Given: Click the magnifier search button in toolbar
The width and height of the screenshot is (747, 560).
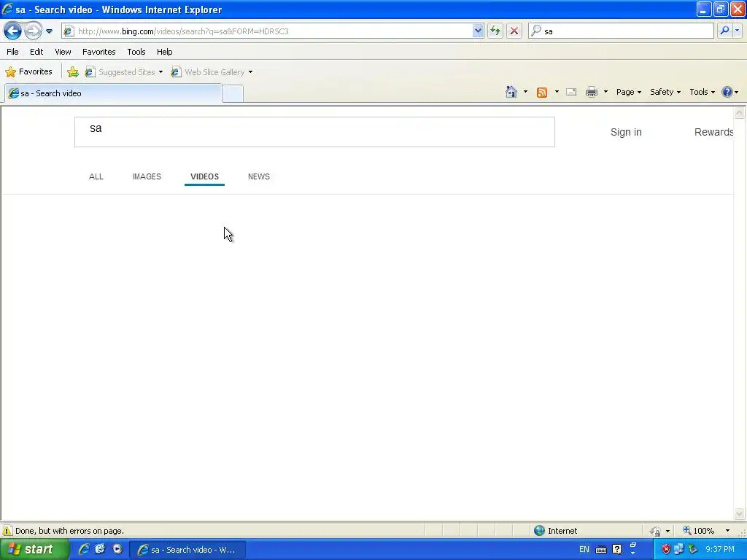Looking at the screenshot, I should [x=724, y=31].
